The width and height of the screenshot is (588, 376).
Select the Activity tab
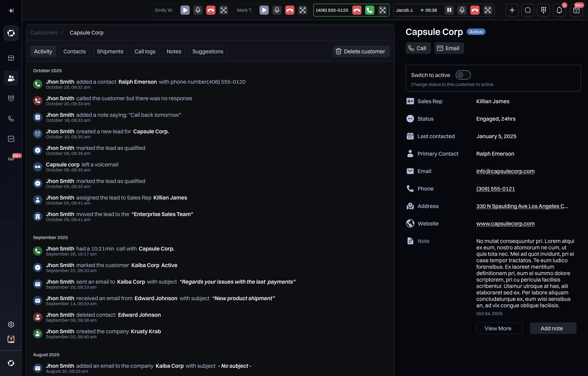click(43, 51)
